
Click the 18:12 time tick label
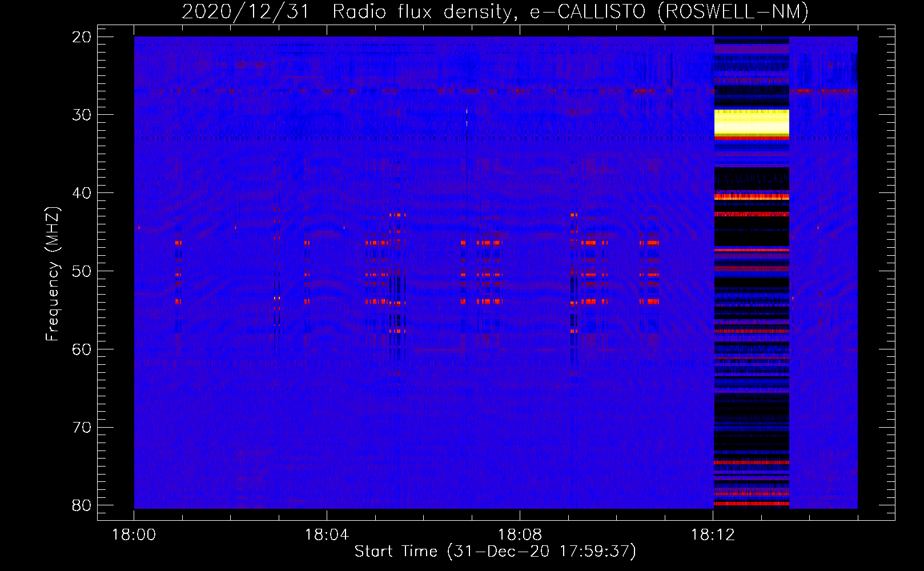pyautogui.click(x=713, y=535)
